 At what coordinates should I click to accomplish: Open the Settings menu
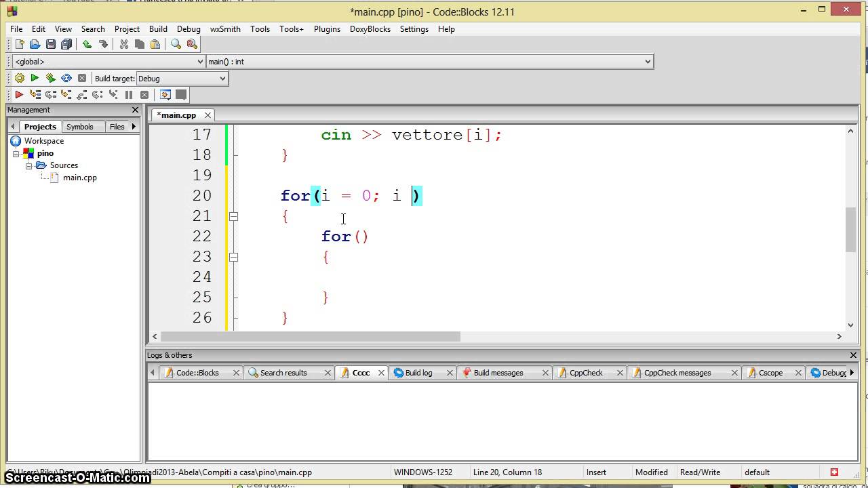tap(414, 29)
